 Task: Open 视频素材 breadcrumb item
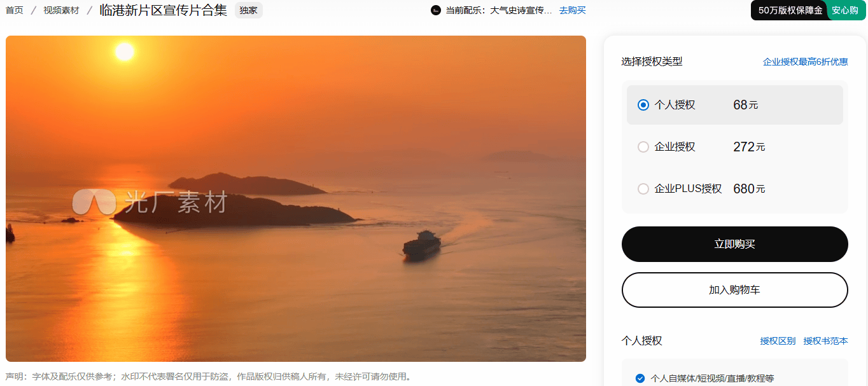tap(61, 10)
